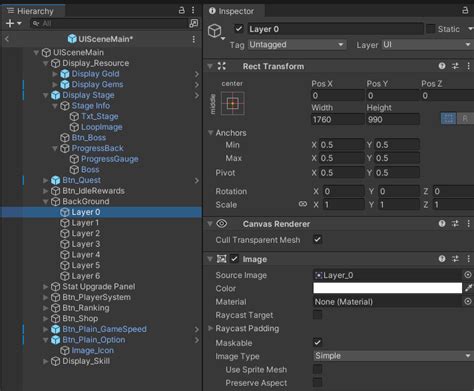
Task: Select Btn_Plain_GameSpeed in the hierarchy
Action: tap(104, 329)
